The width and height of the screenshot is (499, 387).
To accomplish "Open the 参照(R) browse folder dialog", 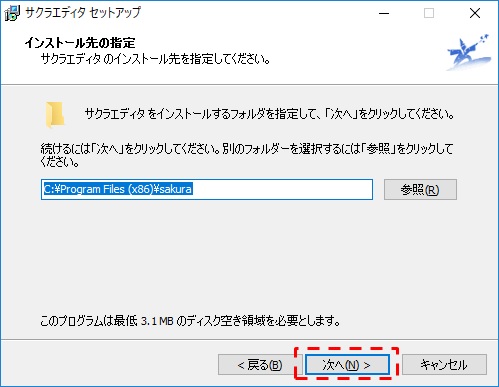I will [420, 190].
